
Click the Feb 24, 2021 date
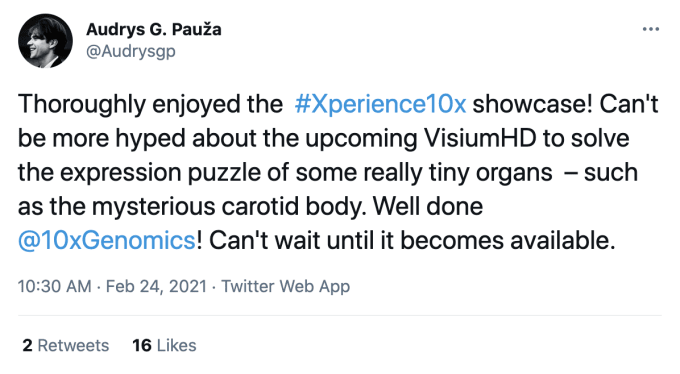click(156, 286)
